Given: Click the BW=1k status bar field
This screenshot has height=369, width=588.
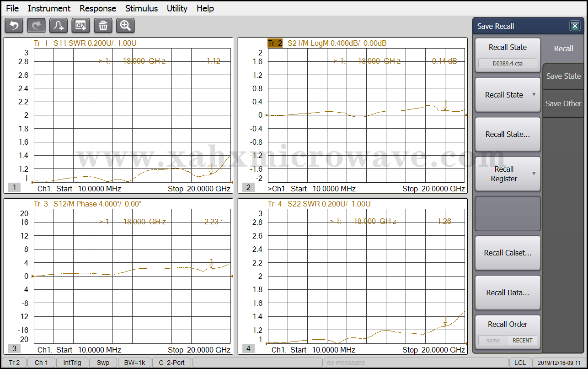Looking at the screenshot, I should 134,363.
